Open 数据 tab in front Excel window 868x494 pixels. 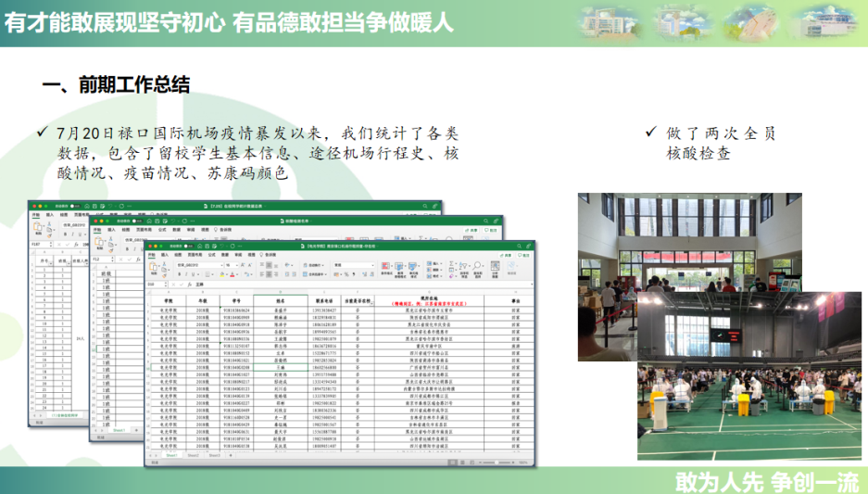[x=225, y=255]
